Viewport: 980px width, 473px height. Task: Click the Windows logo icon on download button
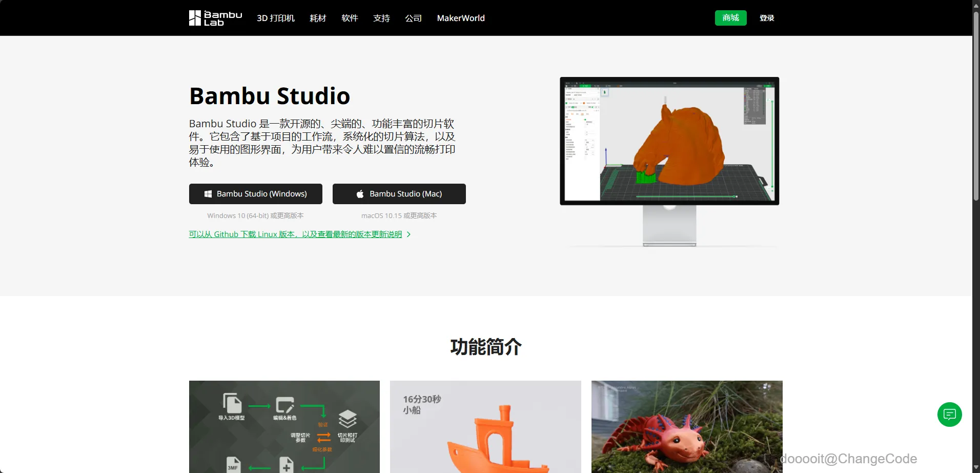[208, 194]
